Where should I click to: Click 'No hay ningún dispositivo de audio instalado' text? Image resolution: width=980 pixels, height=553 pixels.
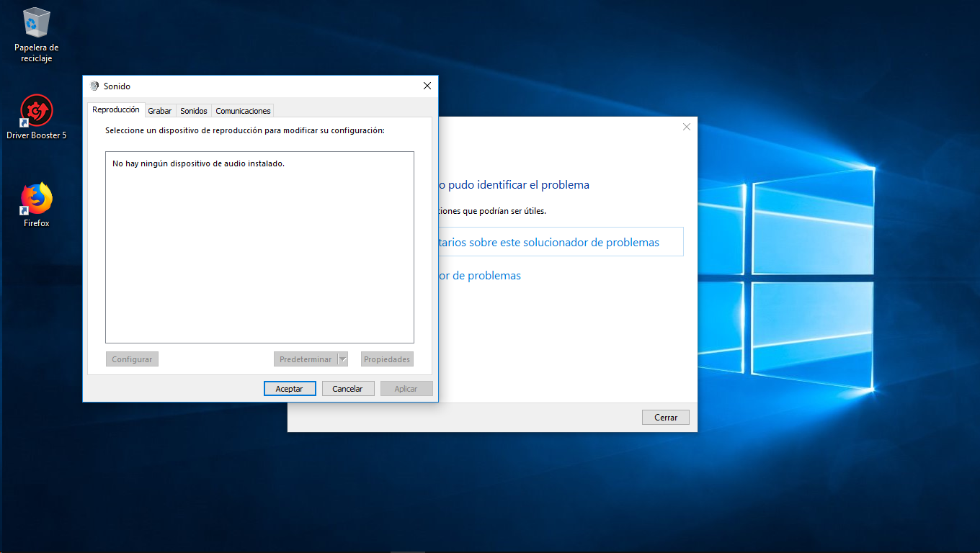199,163
